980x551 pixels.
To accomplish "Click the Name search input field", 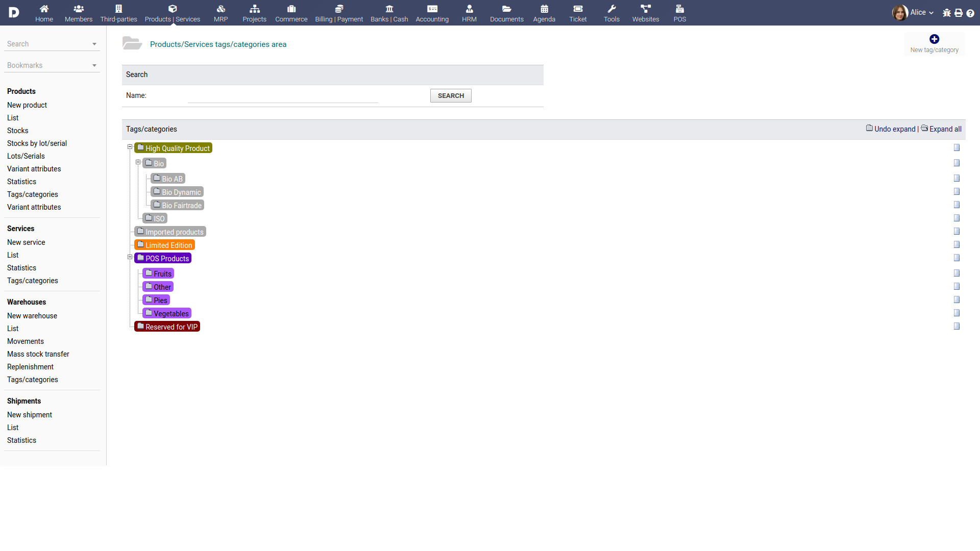I will [283, 96].
